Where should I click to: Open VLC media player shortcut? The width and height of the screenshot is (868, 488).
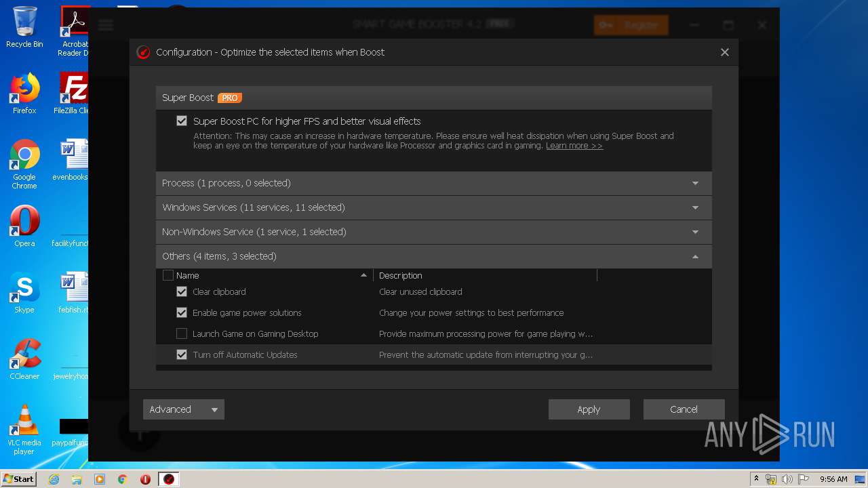click(x=24, y=430)
